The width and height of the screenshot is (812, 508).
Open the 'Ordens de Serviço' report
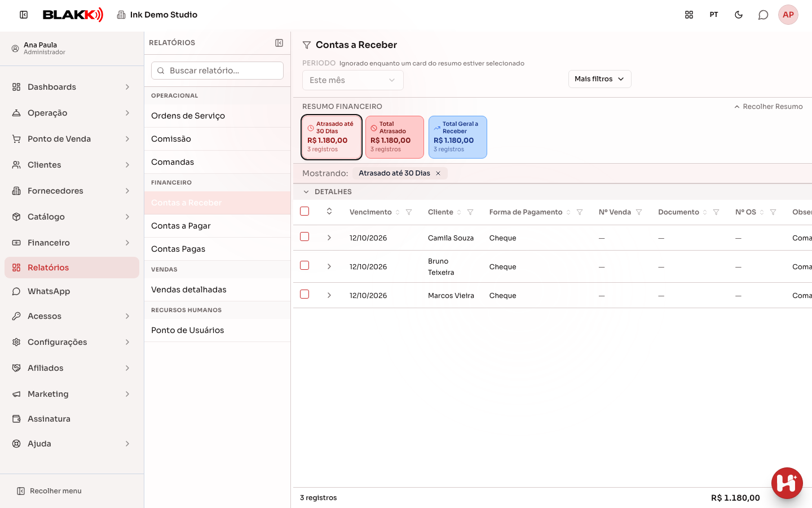(x=217, y=116)
